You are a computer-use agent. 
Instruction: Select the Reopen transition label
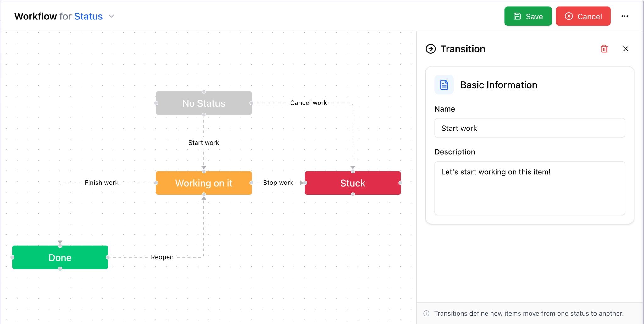[x=162, y=257]
